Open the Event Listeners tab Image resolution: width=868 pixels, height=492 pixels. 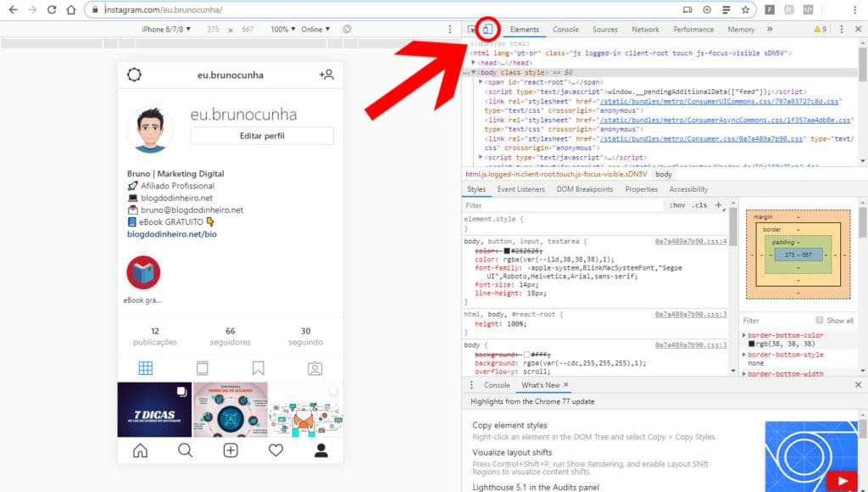pyautogui.click(x=521, y=189)
